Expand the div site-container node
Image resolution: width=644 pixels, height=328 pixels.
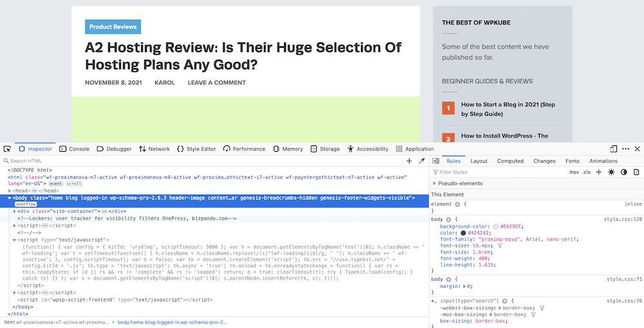point(14,211)
